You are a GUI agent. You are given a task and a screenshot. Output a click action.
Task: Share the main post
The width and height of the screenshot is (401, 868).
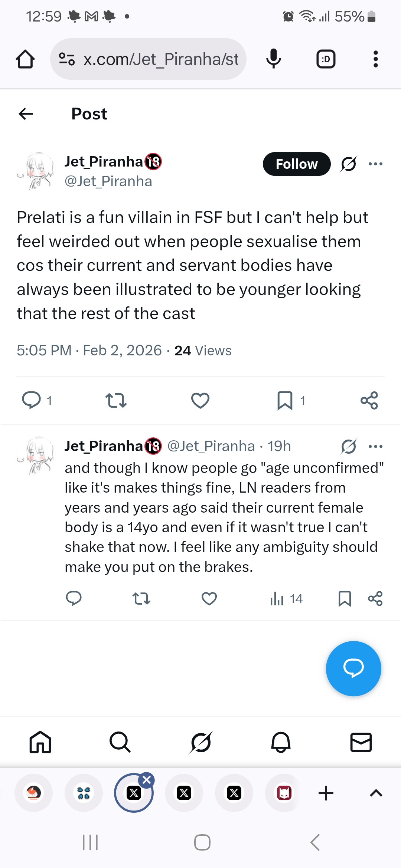(x=369, y=401)
